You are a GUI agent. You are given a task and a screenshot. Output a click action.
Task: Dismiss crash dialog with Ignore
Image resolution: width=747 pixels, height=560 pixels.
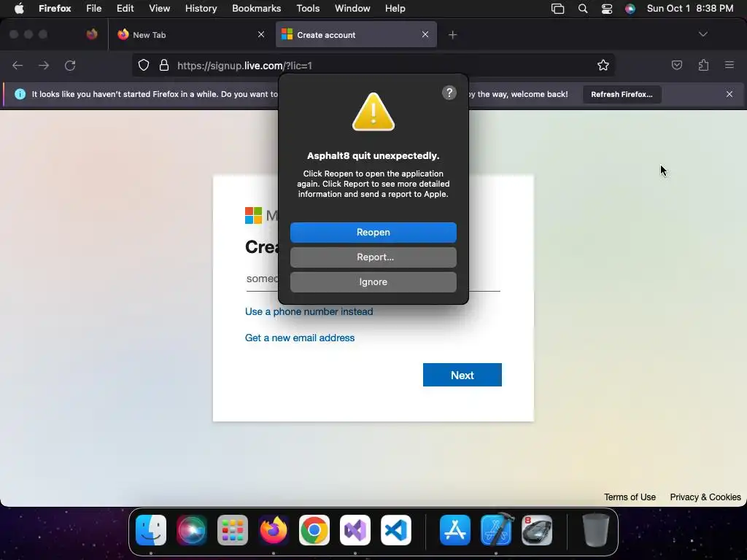(x=373, y=282)
